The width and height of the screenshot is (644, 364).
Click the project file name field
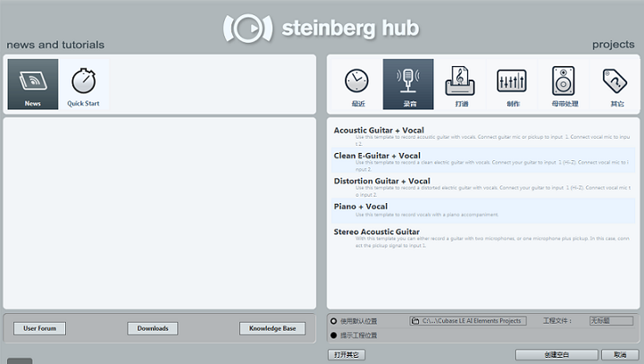pyautogui.click(x=611, y=320)
